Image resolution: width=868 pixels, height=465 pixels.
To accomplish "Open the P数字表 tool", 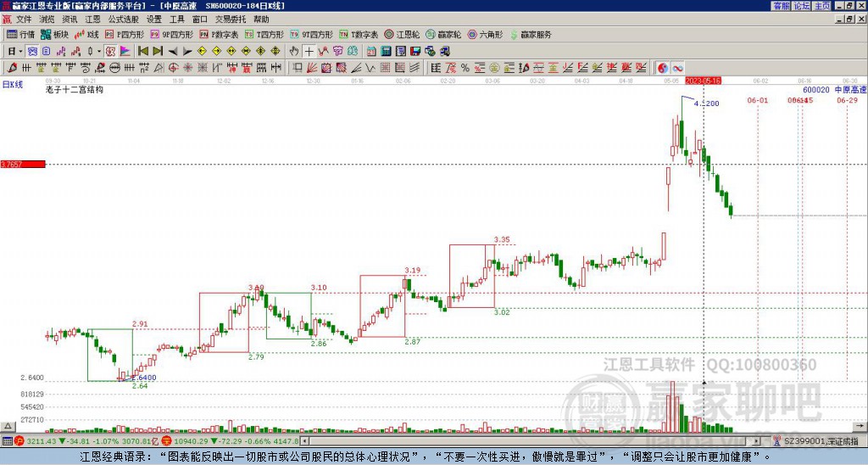I will [219, 34].
